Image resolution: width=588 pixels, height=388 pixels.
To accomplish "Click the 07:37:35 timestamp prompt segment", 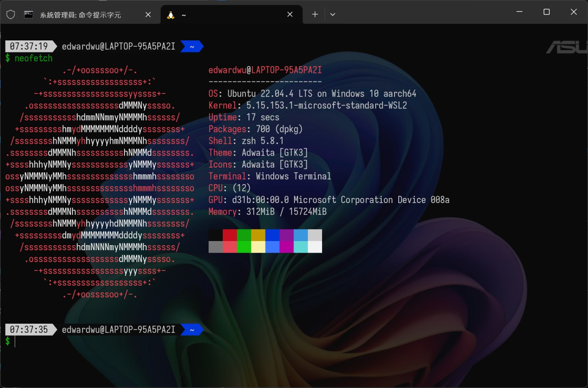I will pyautogui.click(x=29, y=330).
